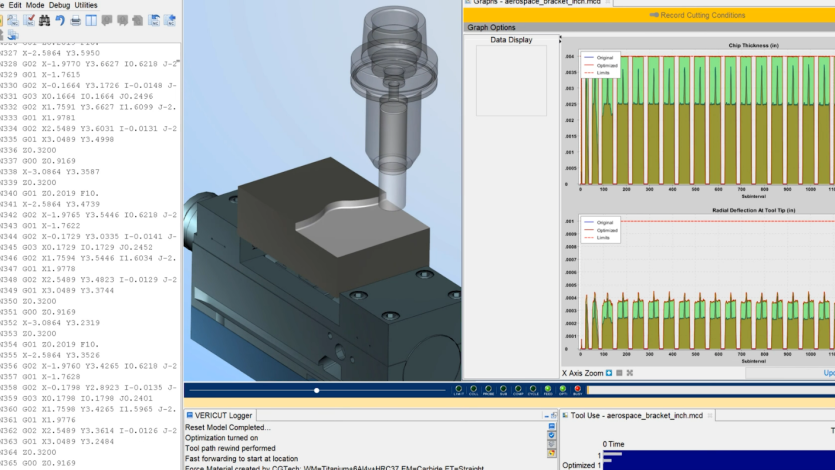The width and height of the screenshot is (835, 470).
Task: Expand the Graph Options section
Action: point(492,27)
